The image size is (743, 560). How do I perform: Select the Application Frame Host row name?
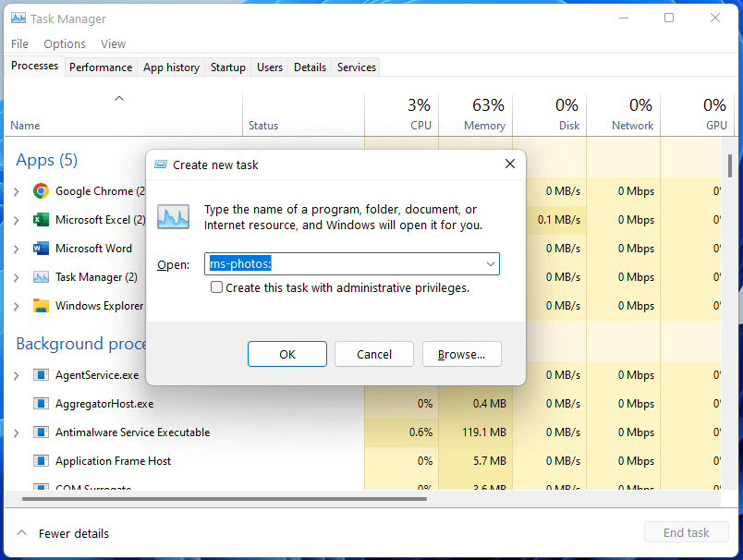(x=114, y=461)
